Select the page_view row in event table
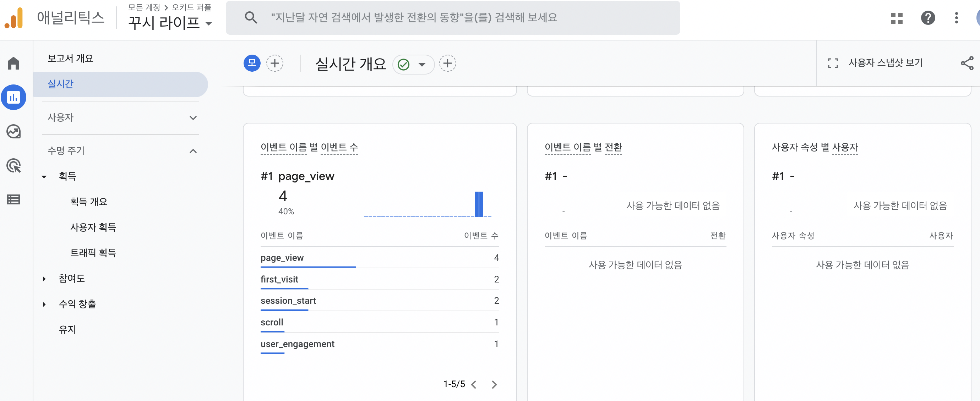Viewport: 980px width, 401px height. point(380,258)
